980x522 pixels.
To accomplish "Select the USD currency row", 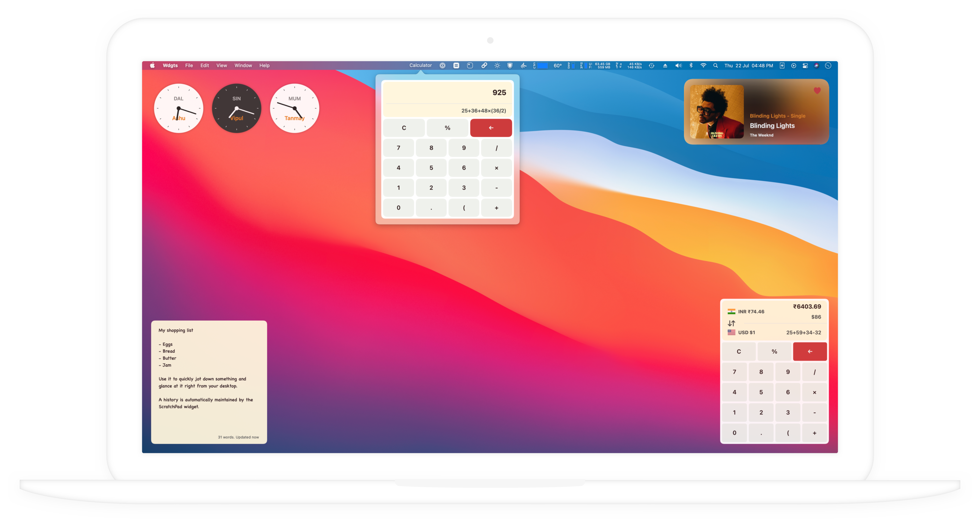I will (746, 332).
